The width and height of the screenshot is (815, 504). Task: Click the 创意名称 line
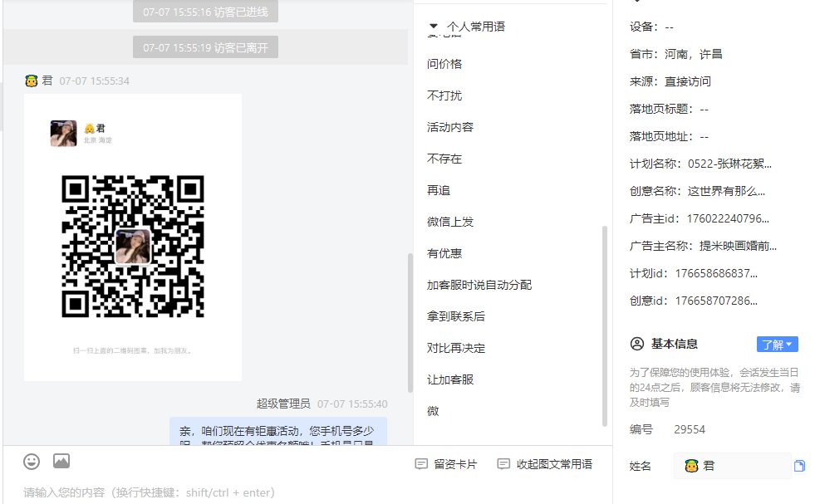[x=698, y=191]
